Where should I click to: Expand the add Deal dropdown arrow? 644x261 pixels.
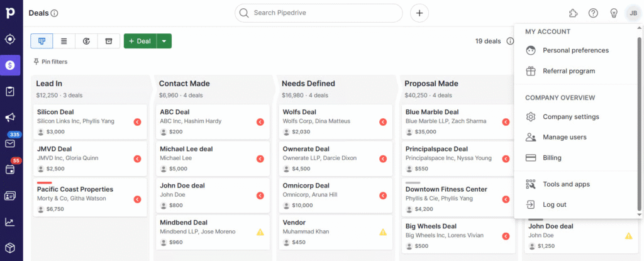tap(164, 41)
